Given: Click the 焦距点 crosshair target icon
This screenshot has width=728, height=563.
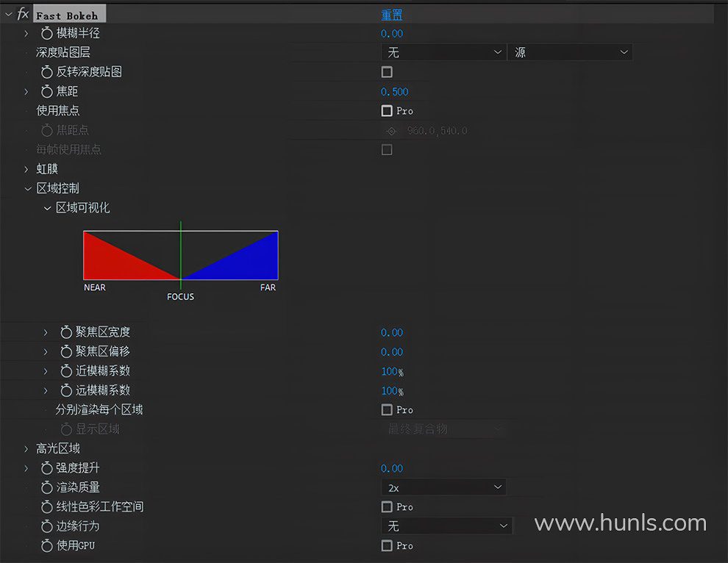Looking at the screenshot, I should 391,132.
